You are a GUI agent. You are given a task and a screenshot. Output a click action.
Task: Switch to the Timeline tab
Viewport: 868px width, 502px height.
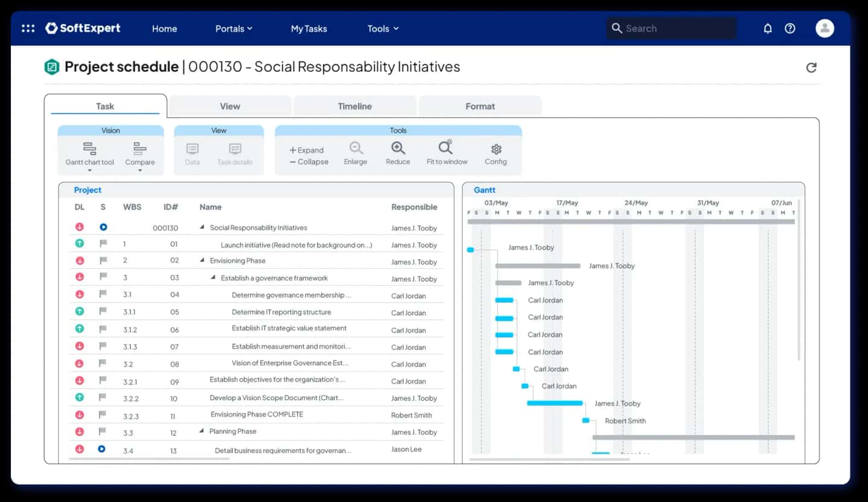(x=354, y=106)
